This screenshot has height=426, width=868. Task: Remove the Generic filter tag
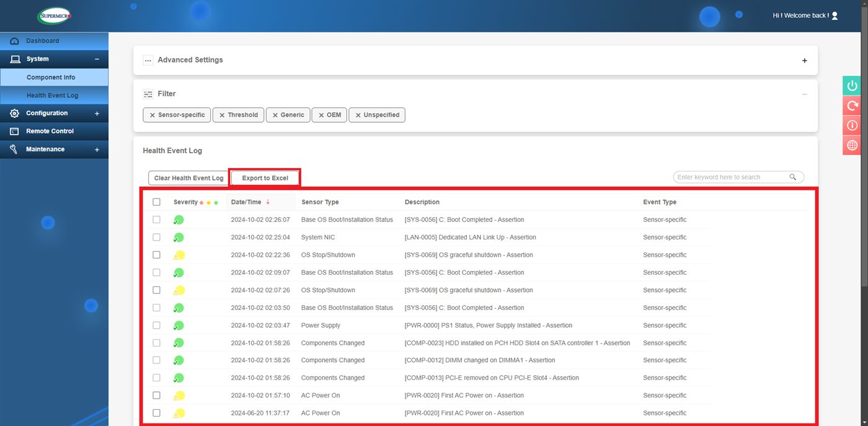pos(275,115)
